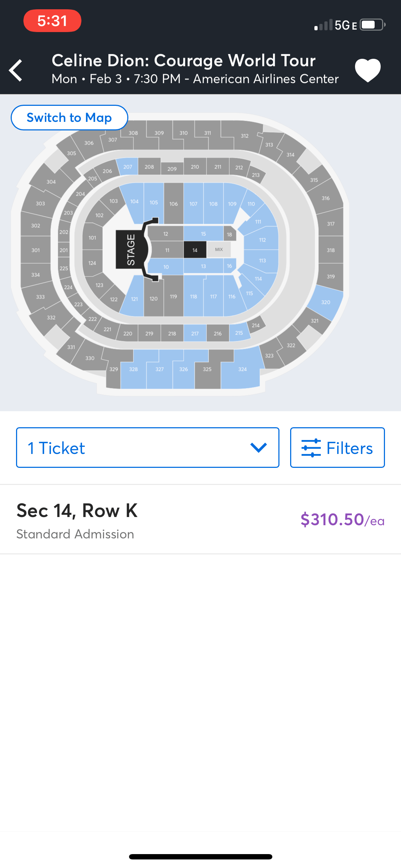
Task: Select section 320 in the upper level
Action: 325,303
